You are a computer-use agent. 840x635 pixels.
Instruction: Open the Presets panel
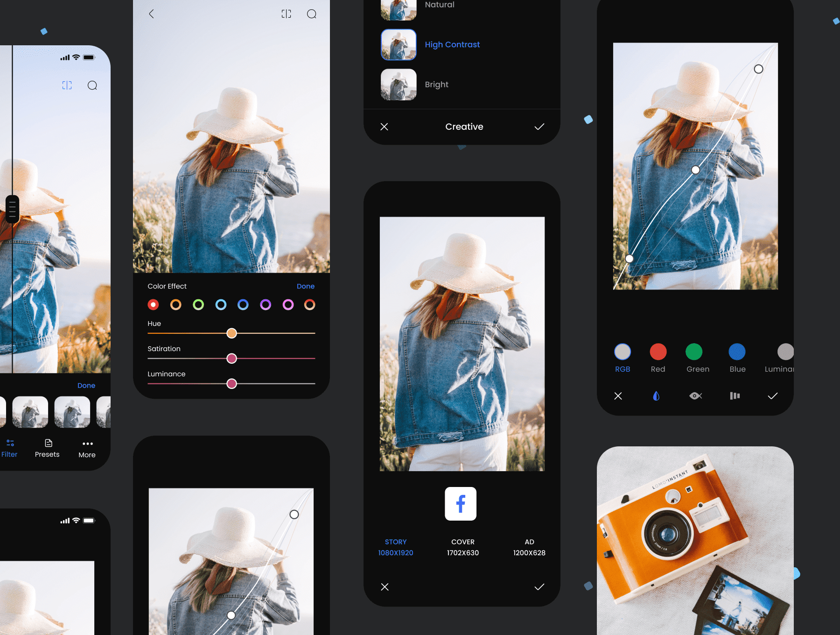coord(47,448)
